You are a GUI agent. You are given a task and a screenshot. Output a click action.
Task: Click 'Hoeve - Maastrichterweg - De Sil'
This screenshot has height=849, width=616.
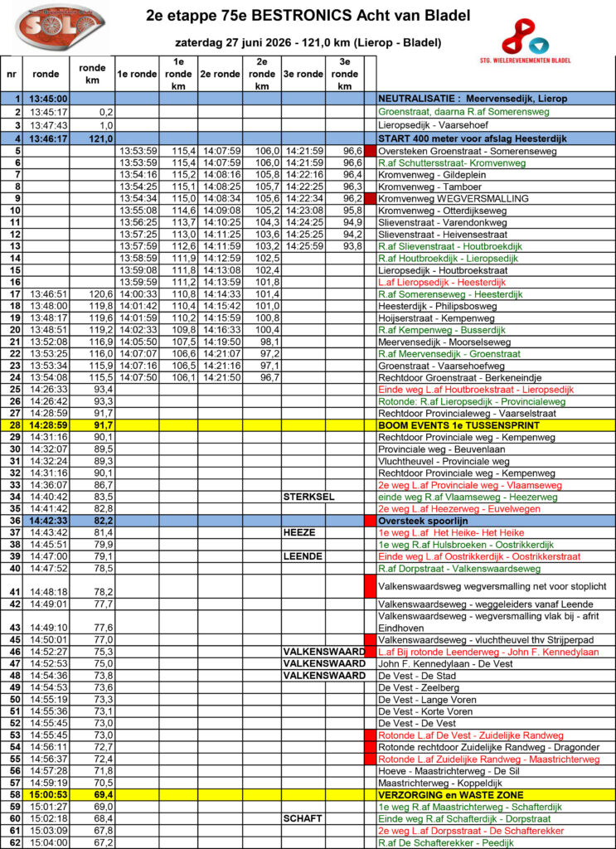pyautogui.click(x=449, y=771)
